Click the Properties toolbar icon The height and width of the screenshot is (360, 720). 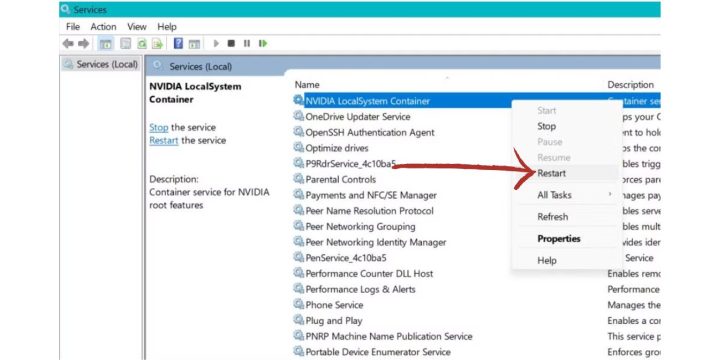(x=126, y=44)
